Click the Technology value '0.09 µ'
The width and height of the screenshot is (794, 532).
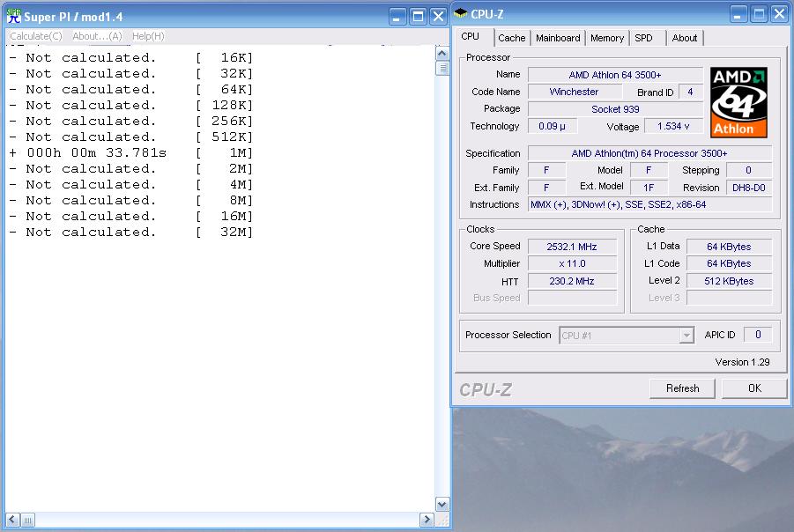click(x=552, y=126)
